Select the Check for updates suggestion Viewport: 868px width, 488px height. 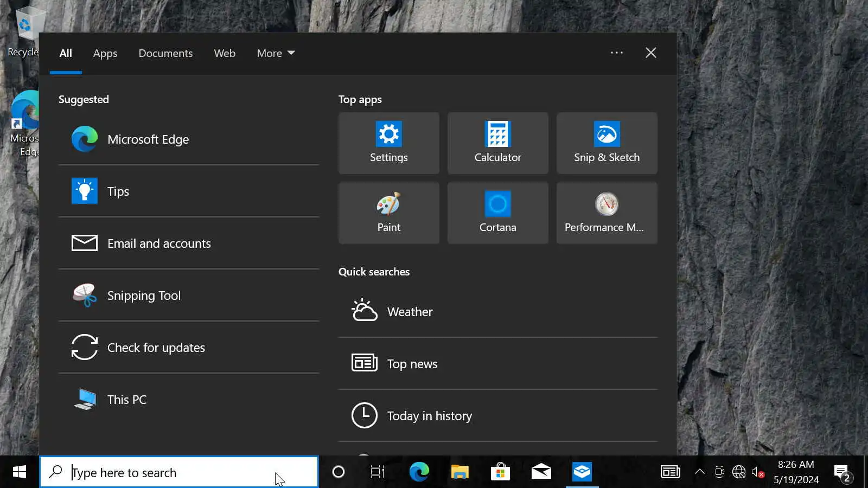pos(189,348)
